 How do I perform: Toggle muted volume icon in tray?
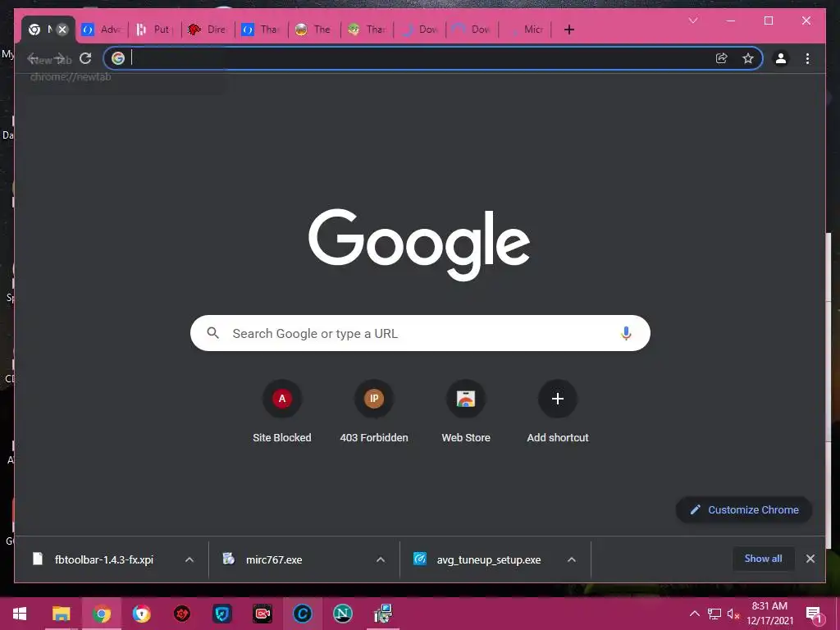coord(733,614)
